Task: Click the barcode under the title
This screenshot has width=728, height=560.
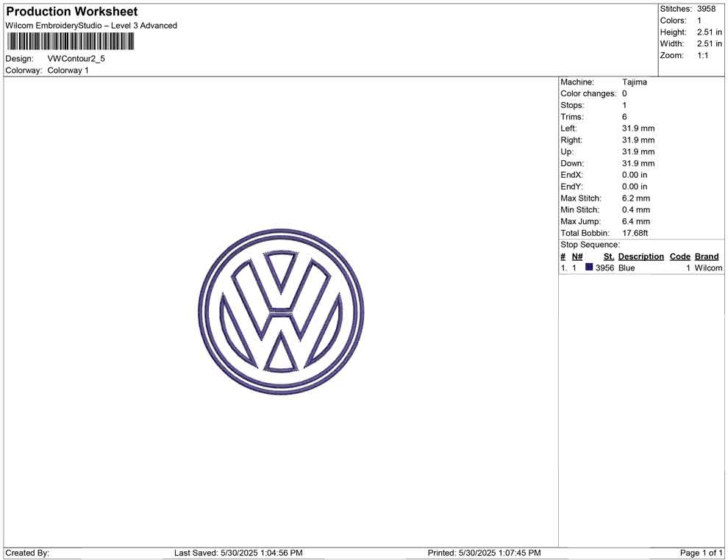Action: tap(70, 42)
